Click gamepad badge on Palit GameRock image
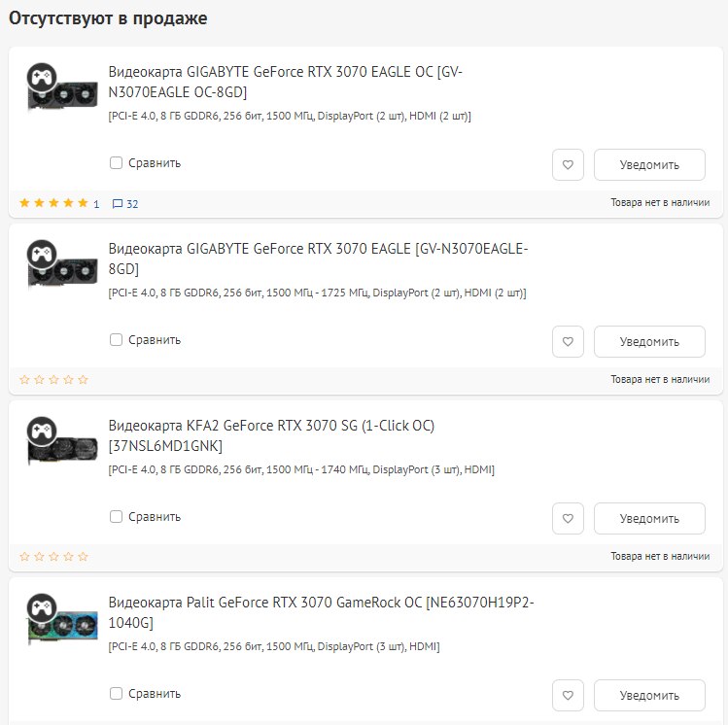Screen dimensions: 728x725 coord(42,607)
